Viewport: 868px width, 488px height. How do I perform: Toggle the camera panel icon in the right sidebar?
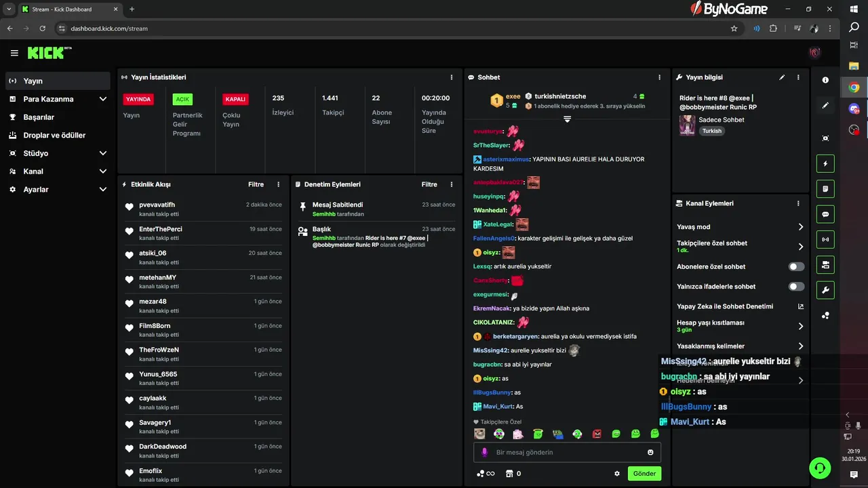coord(825,264)
